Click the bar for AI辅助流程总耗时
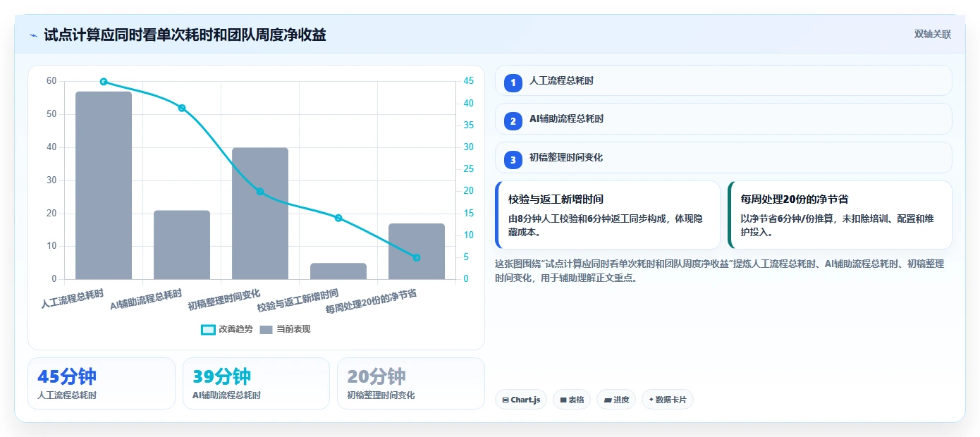This screenshot has height=437, width=980. tap(182, 245)
